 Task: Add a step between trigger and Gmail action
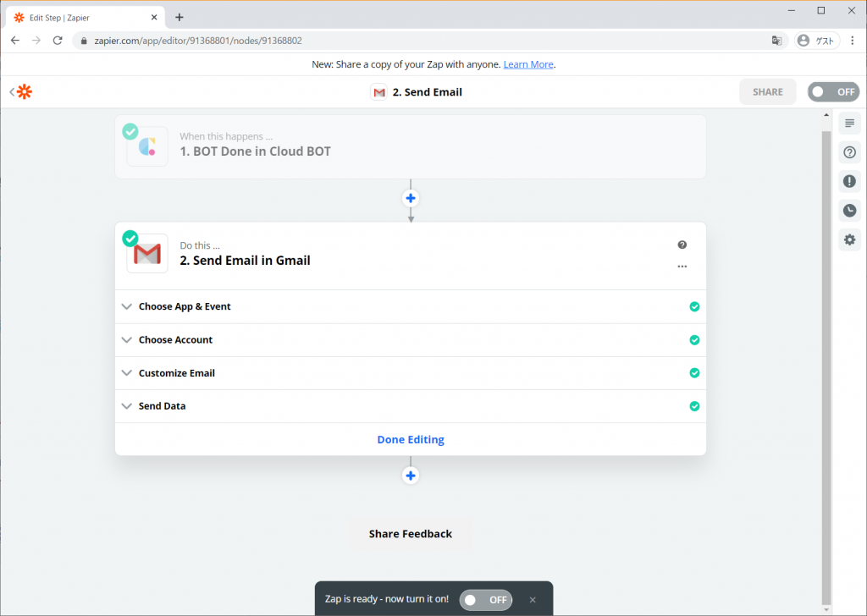411,198
